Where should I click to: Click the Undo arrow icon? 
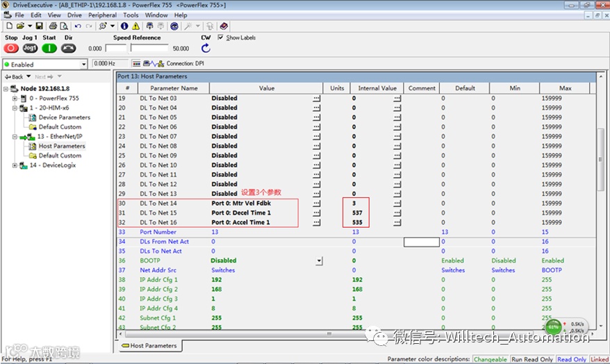(x=78, y=26)
